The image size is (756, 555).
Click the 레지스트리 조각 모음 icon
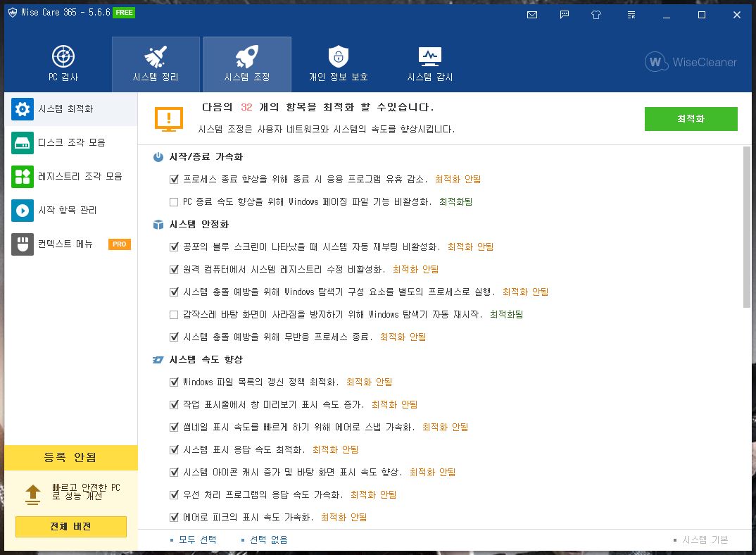point(23,177)
